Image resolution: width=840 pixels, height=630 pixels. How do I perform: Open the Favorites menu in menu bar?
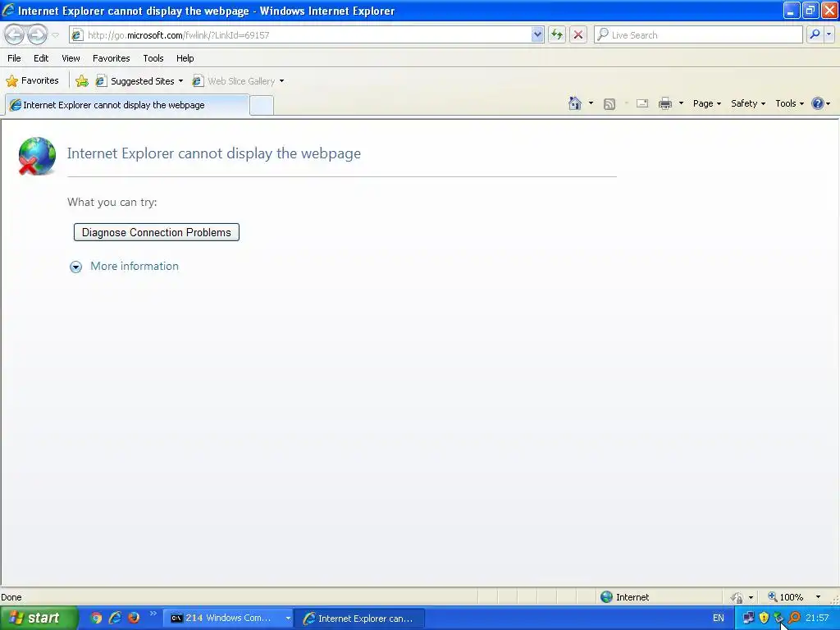pos(111,58)
